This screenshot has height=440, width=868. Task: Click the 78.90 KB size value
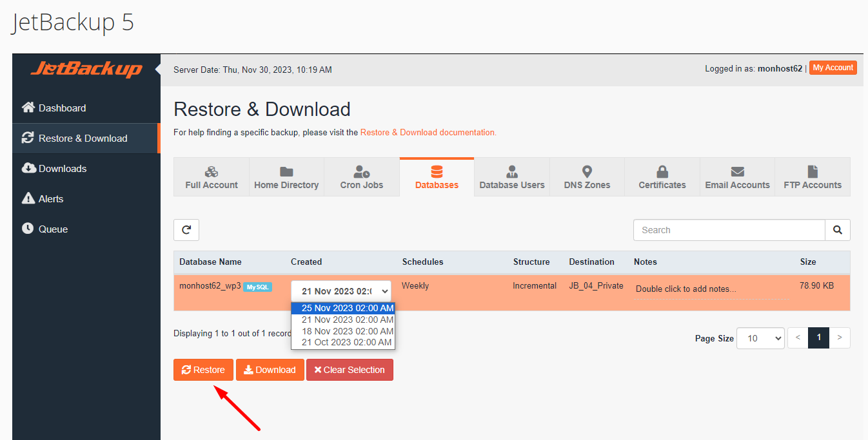(x=816, y=285)
